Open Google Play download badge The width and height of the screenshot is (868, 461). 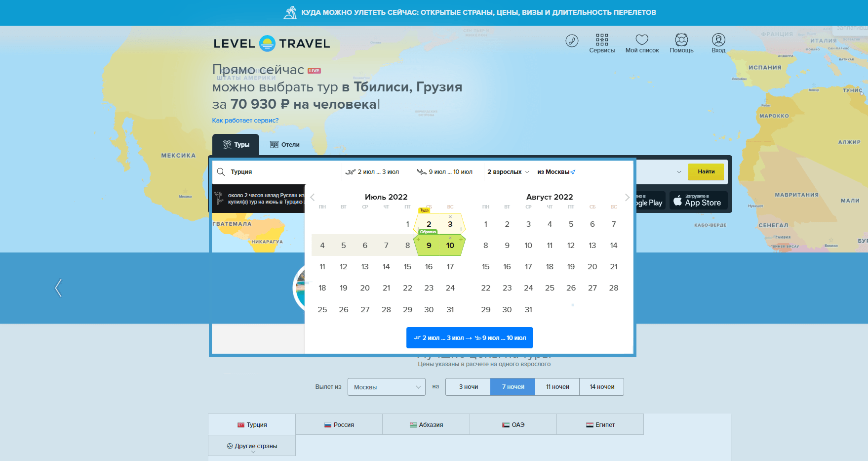pyautogui.click(x=651, y=200)
